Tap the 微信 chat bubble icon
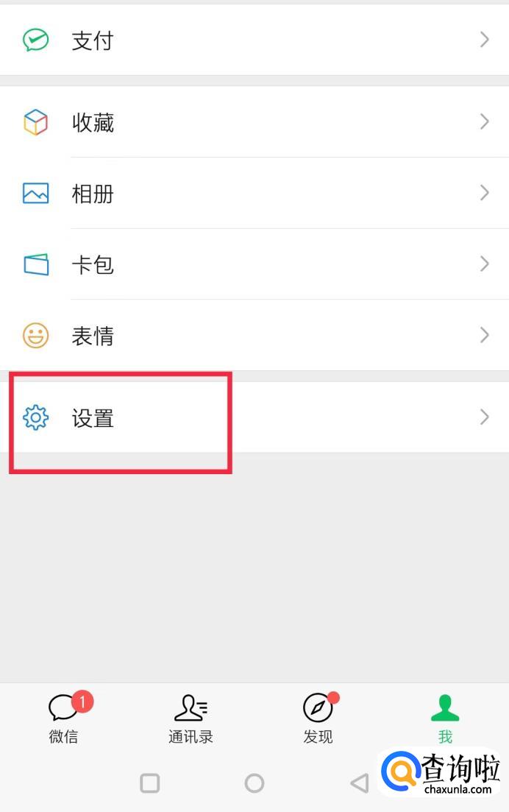This screenshot has width=509, height=812. pyautogui.click(x=63, y=707)
